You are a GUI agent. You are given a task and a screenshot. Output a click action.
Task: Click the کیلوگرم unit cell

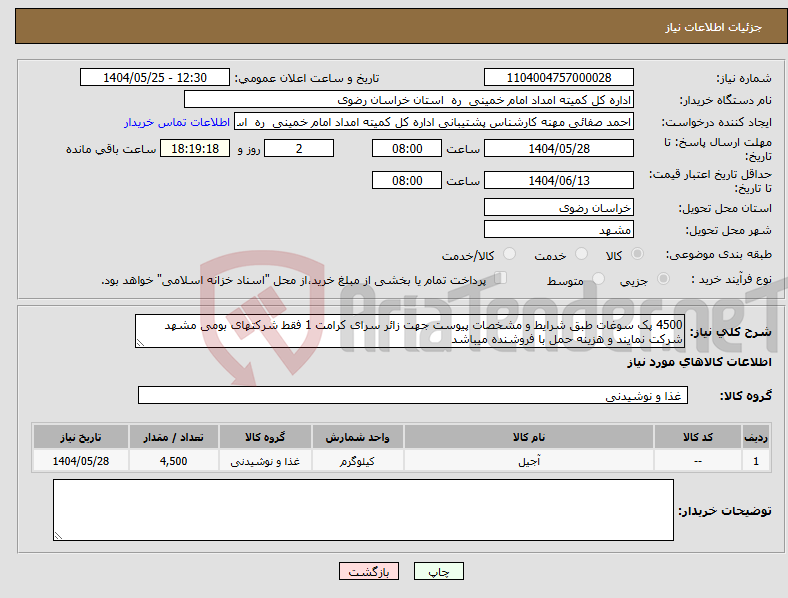tap(357, 461)
